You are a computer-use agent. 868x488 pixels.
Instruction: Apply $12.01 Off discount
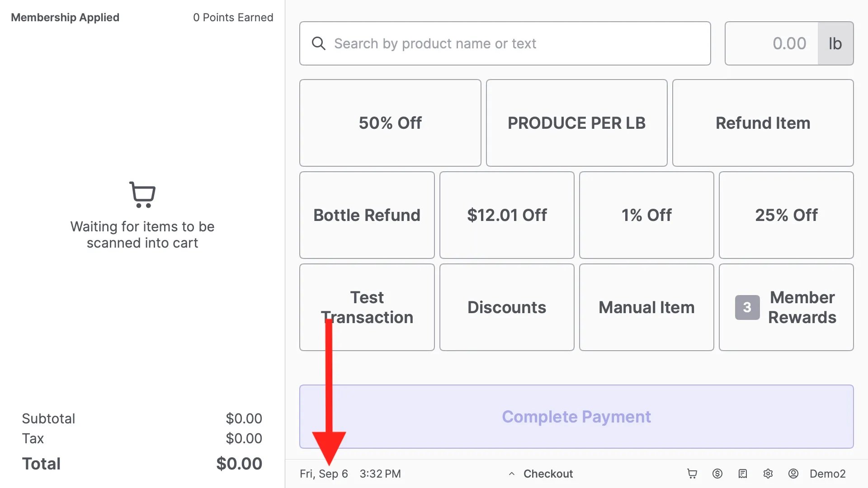click(x=507, y=215)
